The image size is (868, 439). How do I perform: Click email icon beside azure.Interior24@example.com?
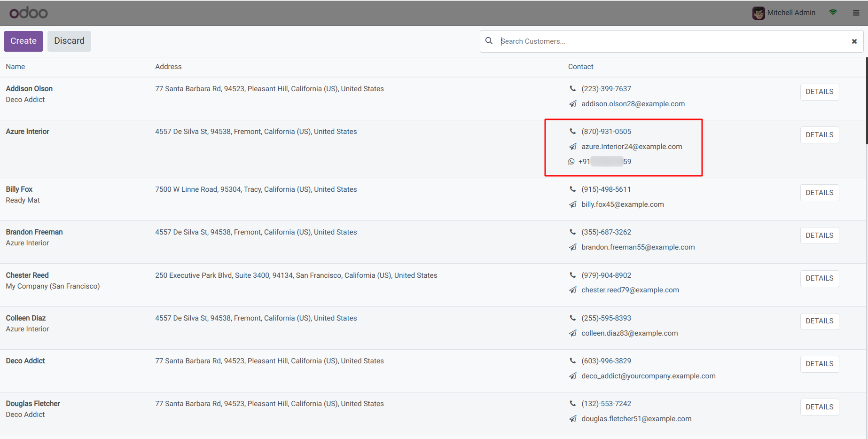coord(572,147)
